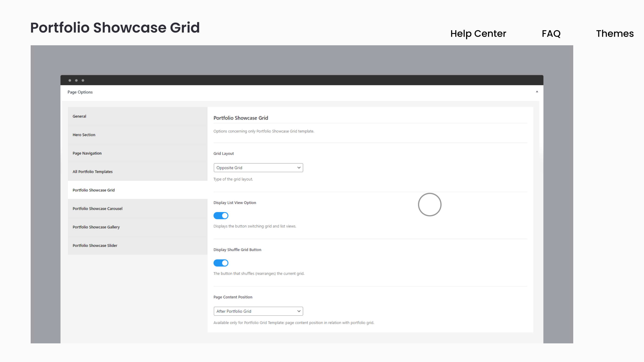Screen dimensions: 644x362
Task: Click the Grid Layout label
Action: point(223,154)
